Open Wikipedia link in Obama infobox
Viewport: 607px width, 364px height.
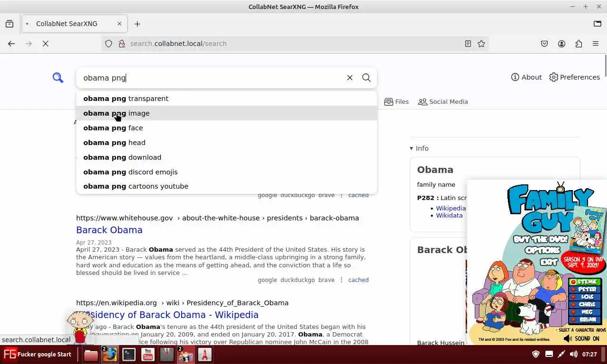click(x=451, y=208)
